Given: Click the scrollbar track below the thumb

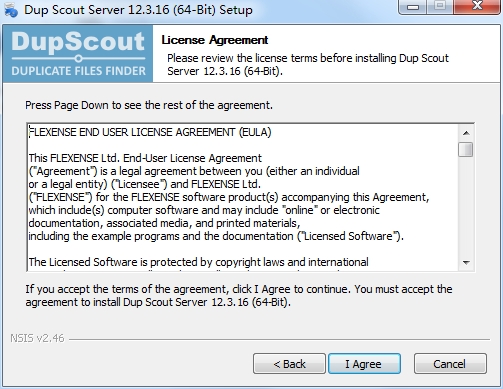Looking at the screenshot, I should pyautogui.click(x=466, y=206).
